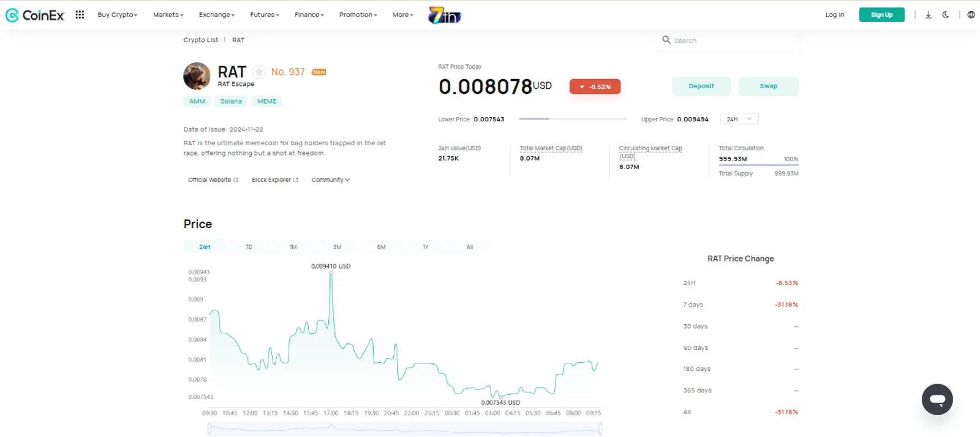Click the Total Supply 999.93M value
Screen dimensions: 980x437
pyautogui.click(x=786, y=173)
